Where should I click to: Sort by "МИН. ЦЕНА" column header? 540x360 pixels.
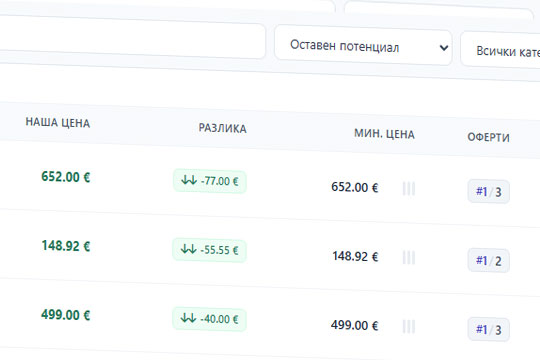384,134
